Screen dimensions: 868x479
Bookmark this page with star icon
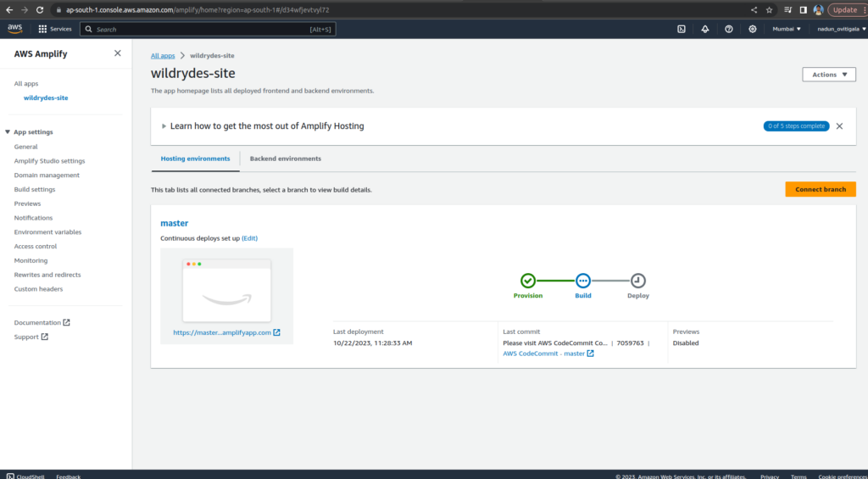(769, 10)
